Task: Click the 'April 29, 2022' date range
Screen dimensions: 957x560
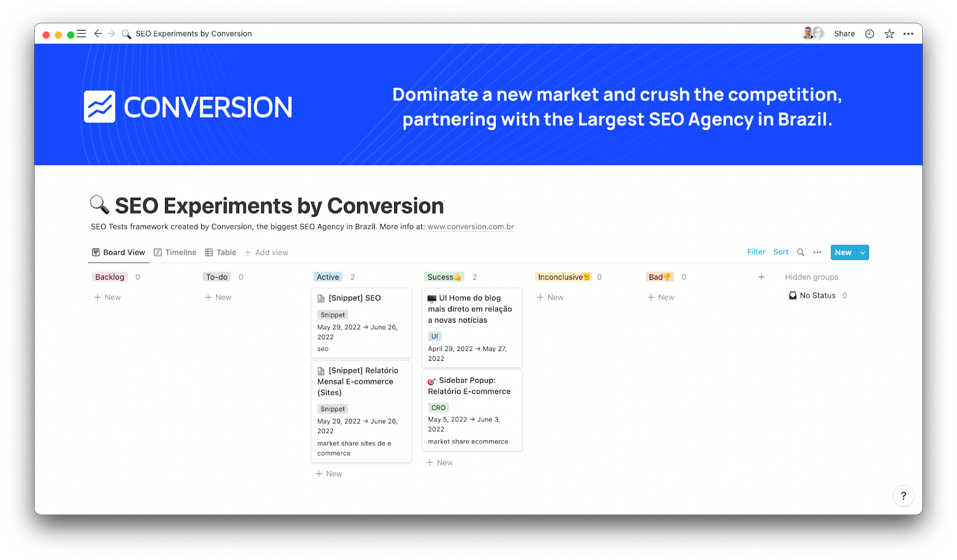Action: [x=467, y=354]
